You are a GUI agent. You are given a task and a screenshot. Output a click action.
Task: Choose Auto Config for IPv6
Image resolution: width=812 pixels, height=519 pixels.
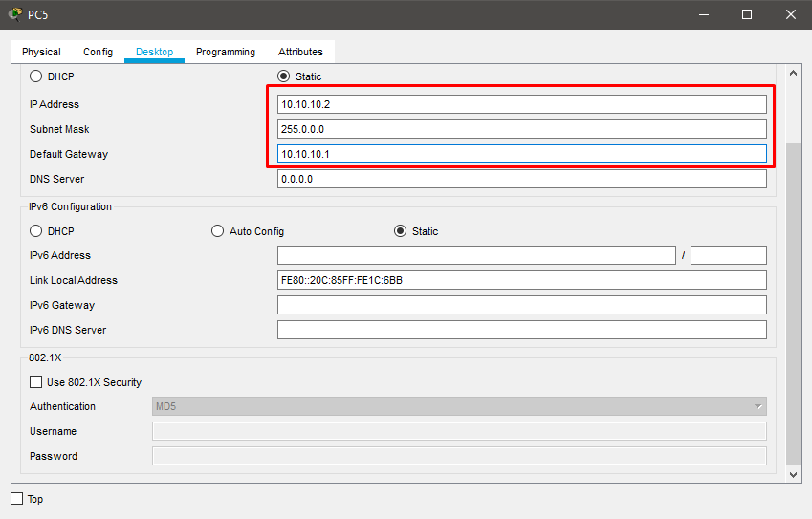pyautogui.click(x=217, y=231)
